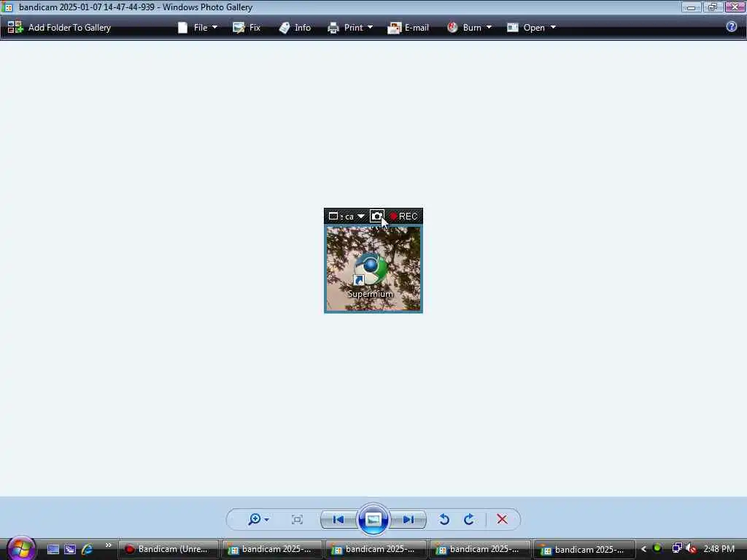The image size is (747, 560).
Task: Open the zoom magnifier display size control
Action: point(258,519)
